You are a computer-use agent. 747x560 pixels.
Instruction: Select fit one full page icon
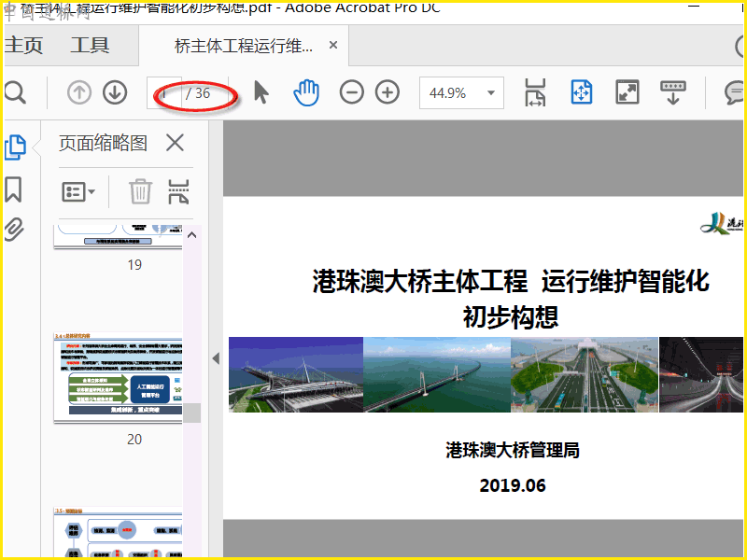581,92
